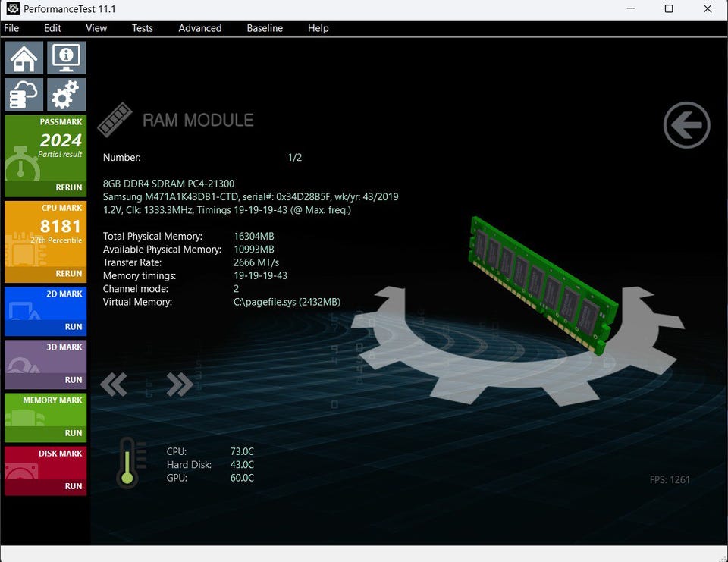The width and height of the screenshot is (728, 562).
Task: Click the 3D RAM stick model
Action: point(542,284)
